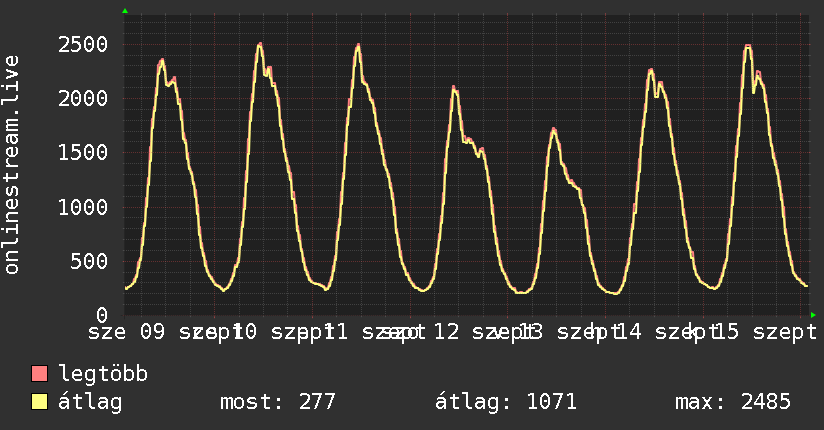Click the átlag: 1071 statistic
The image size is (824, 430).
coord(506,402)
